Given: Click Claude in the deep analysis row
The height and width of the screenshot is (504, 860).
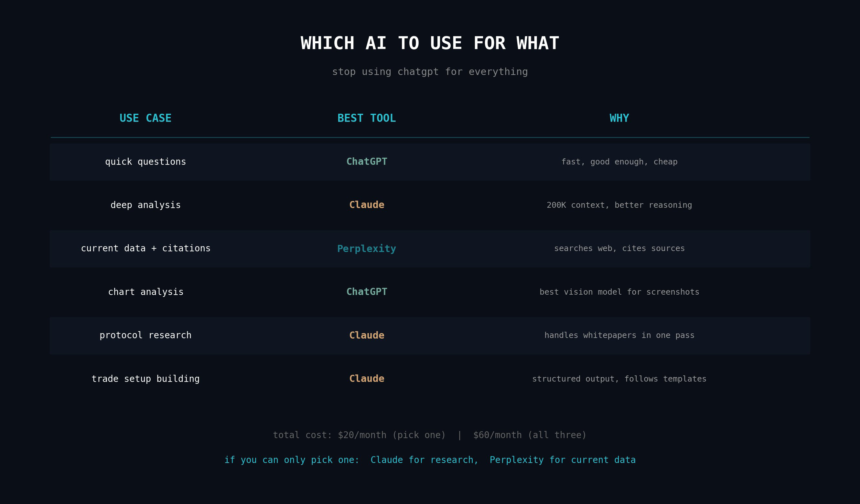Looking at the screenshot, I should [x=367, y=205].
